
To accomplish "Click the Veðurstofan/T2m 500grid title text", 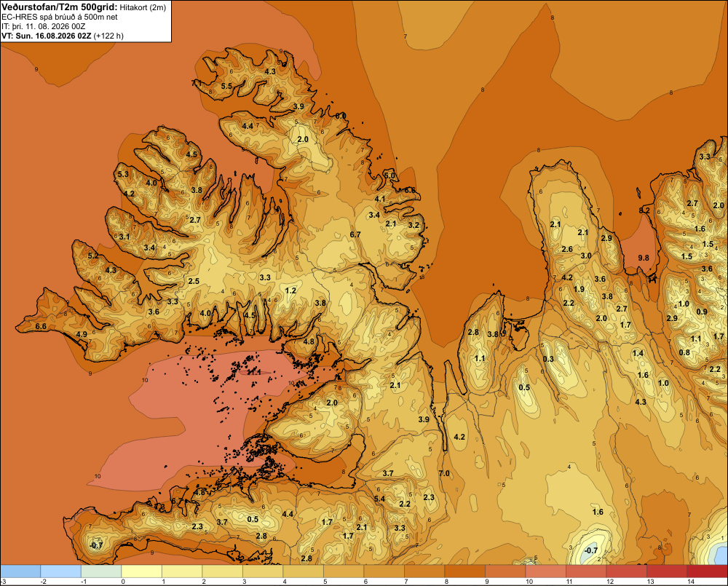I will (60, 7).
